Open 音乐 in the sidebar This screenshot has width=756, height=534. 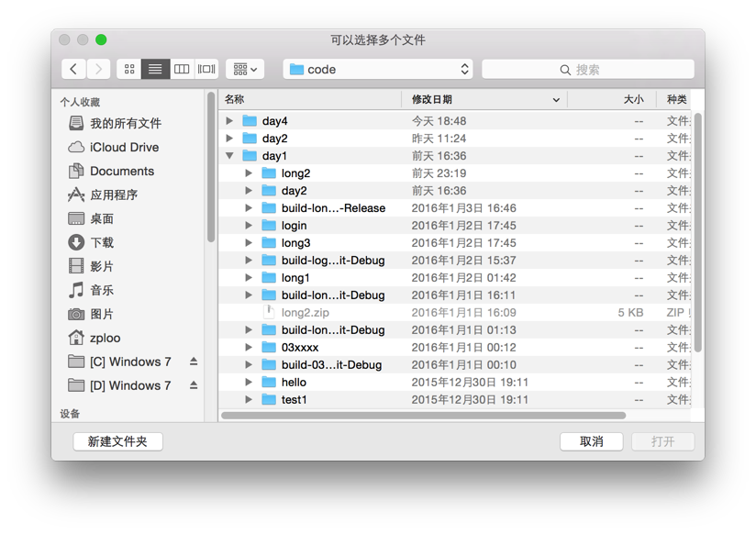coord(91,290)
